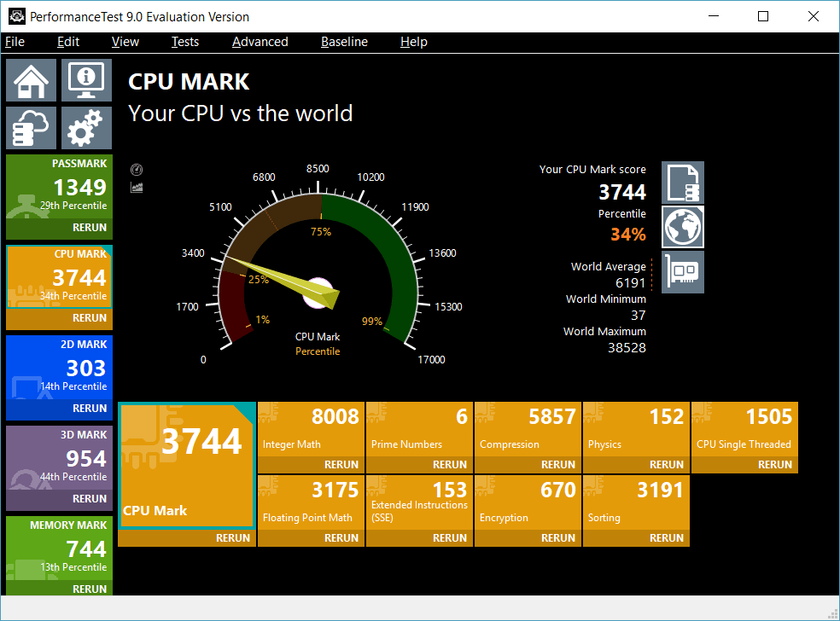The width and height of the screenshot is (840, 621).
Task: Open the Tests menu
Action: coord(185,42)
